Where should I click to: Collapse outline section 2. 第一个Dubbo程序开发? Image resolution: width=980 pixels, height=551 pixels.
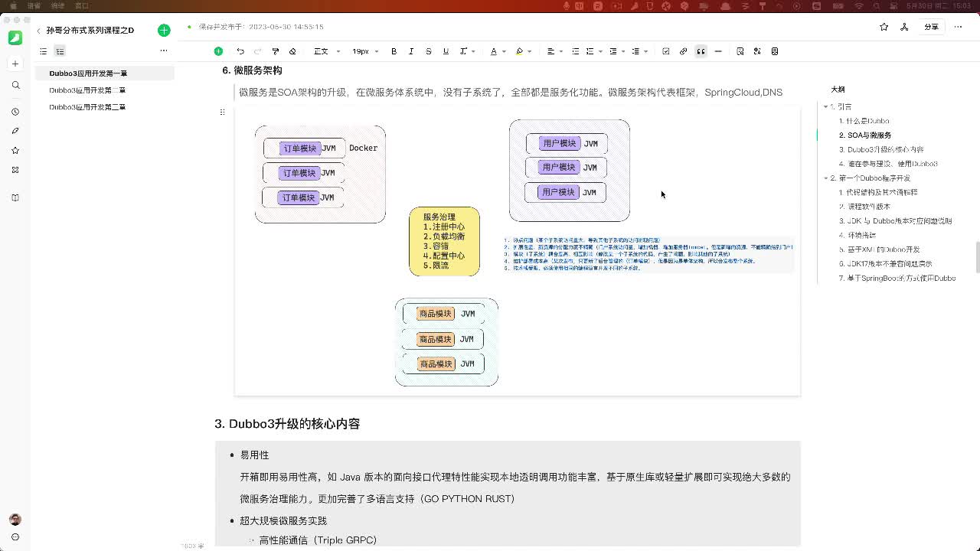tap(825, 178)
